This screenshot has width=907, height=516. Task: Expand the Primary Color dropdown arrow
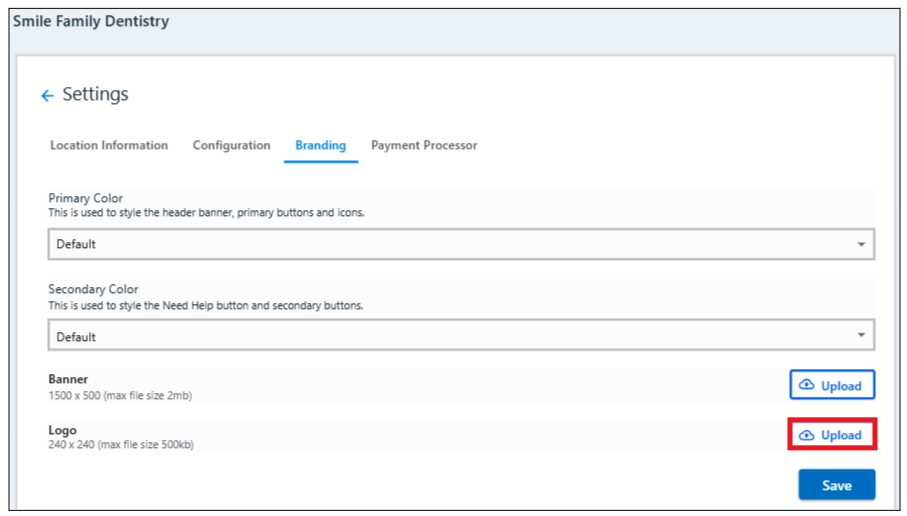tap(861, 244)
